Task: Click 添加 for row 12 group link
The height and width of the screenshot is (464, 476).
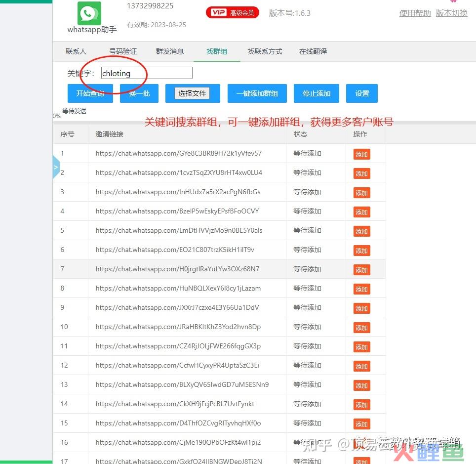Action: point(361,366)
